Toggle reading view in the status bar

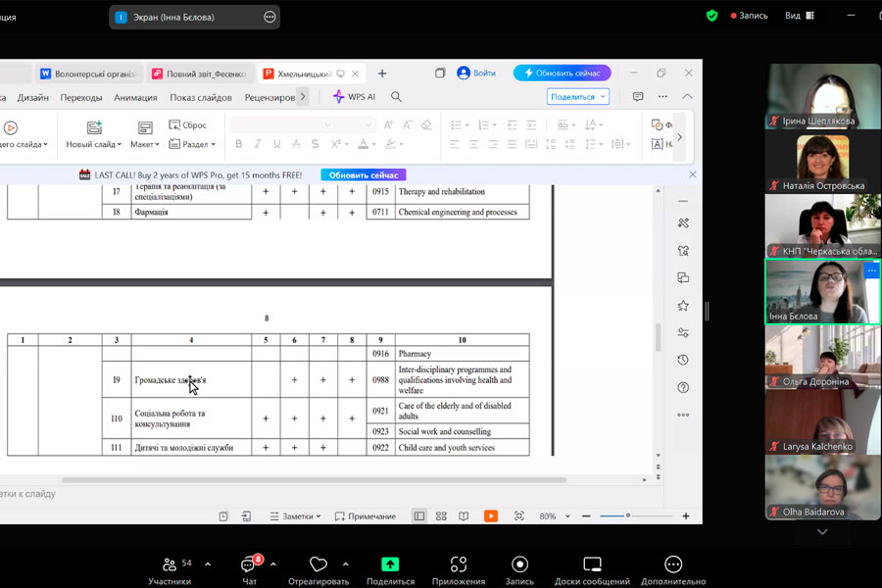pyautogui.click(x=464, y=516)
